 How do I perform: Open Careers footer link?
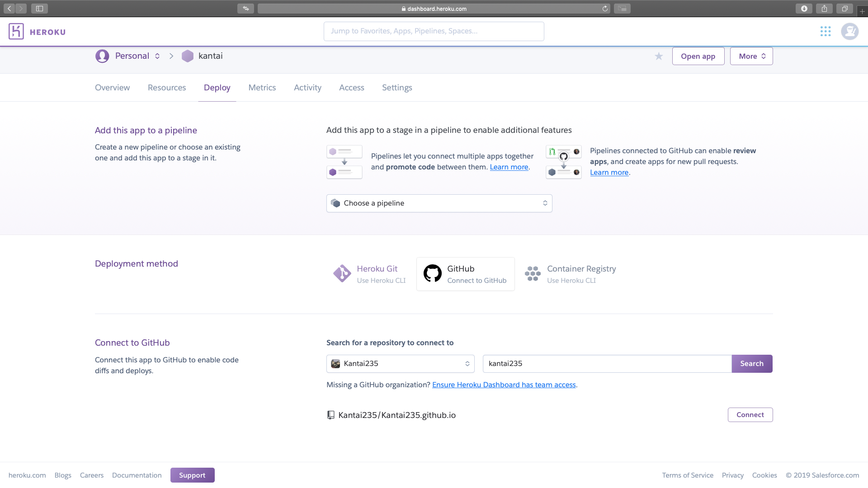pyautogui.click(x=92, y=475)
